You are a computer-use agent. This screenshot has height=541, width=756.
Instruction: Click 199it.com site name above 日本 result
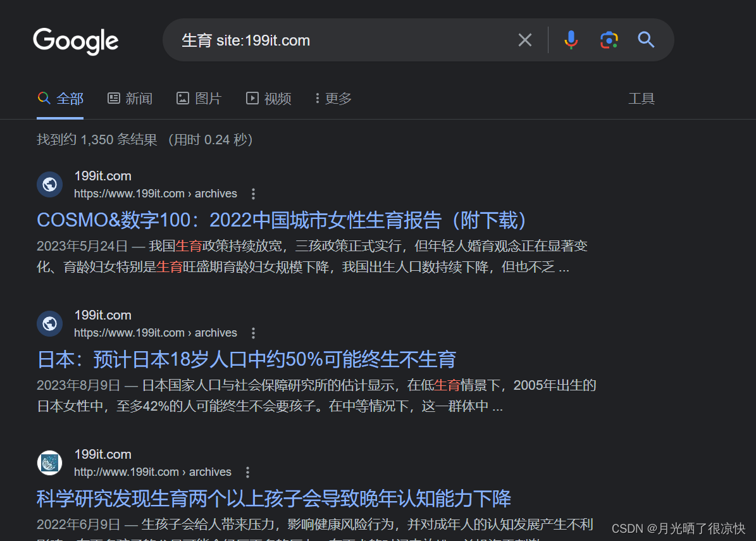[102, 315]
